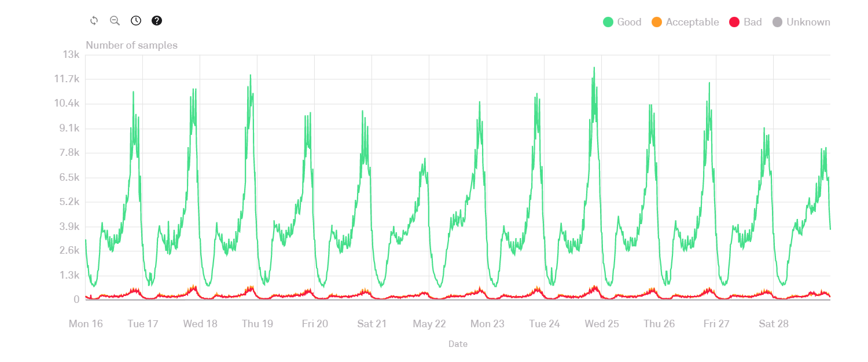Hide the Bad series via legend label

tap(752, 22)
